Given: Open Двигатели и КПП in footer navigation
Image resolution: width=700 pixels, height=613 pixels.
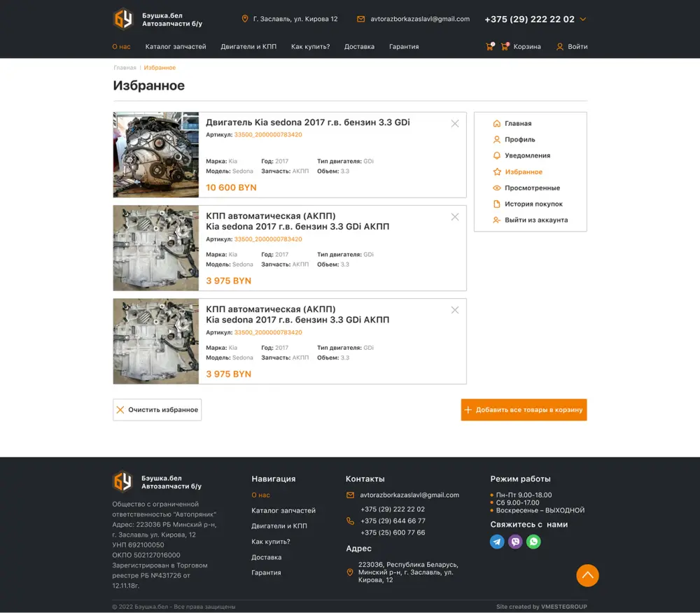Looking at the screenshot, I should [279, 526].
